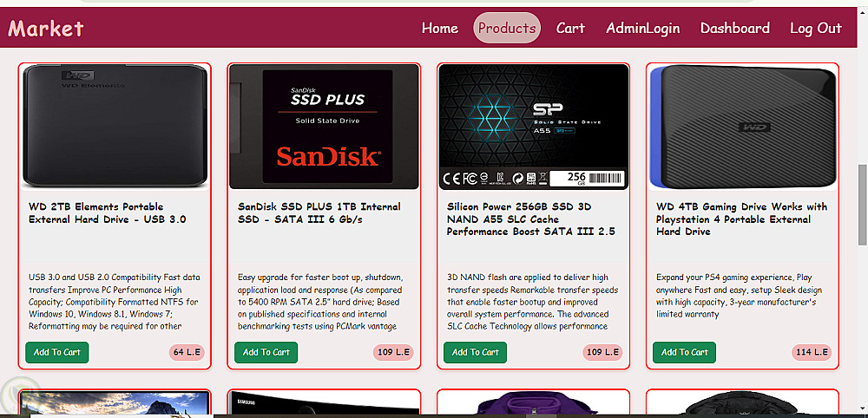868x418 pixels.
Task: Click the 114 L.E price badge
Action: coord(812,352)
